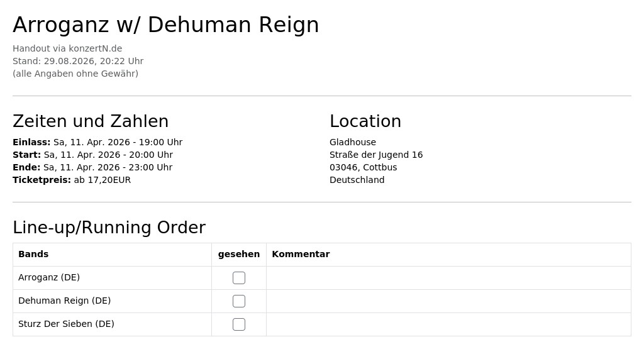Click the Ticketpreis ab 17,20EUR line
Image resolution: width=644 pixels, height=359 pixels.
72,180
